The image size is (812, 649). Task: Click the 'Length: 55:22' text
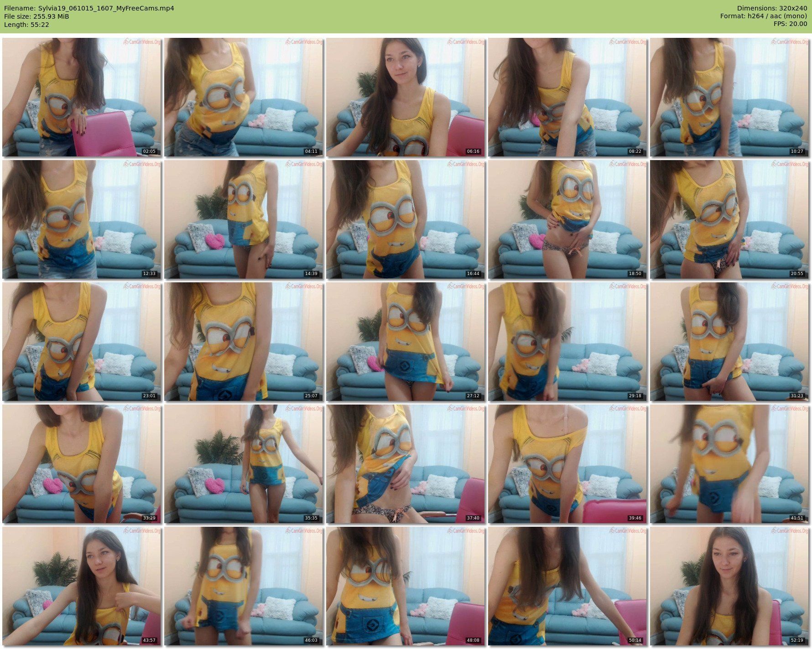(x=26, y=25)
